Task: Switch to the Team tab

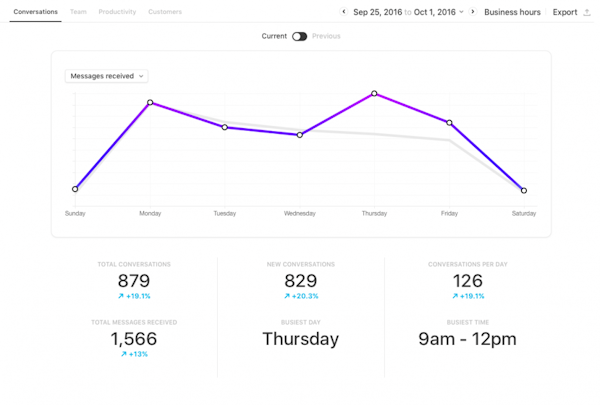Action: point(78,12)
